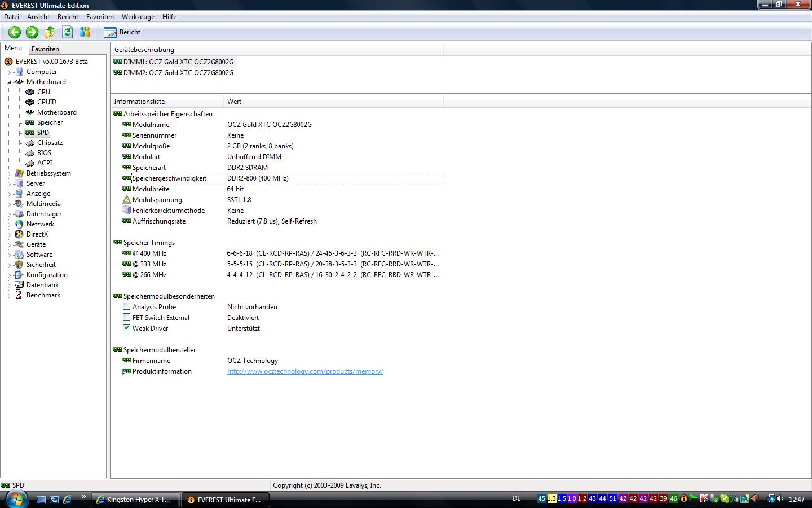Open the Hilfe menu
This screenshot has width=812, height=508.
coord(169,17)
